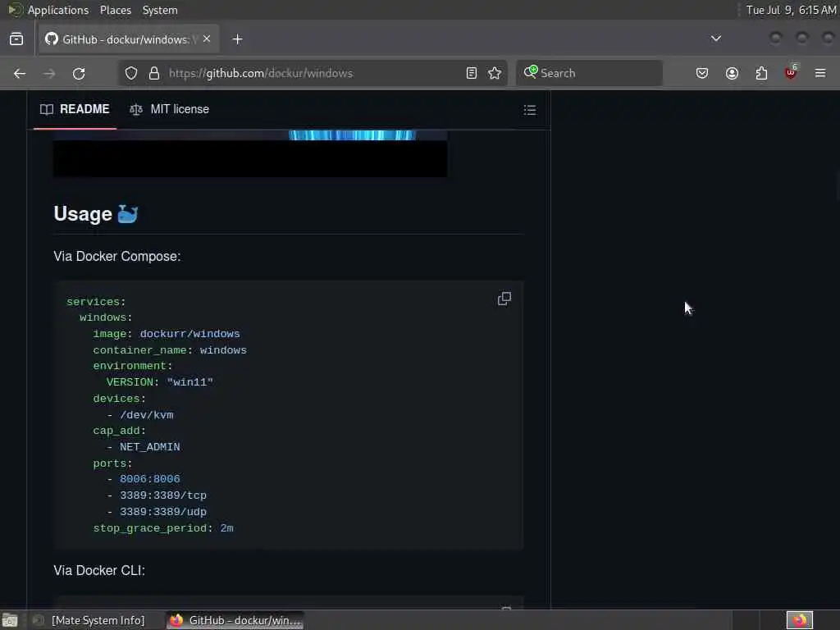Reload the current page
The width and height of the screenshot is (840, 630).
(x=79, y=73)
